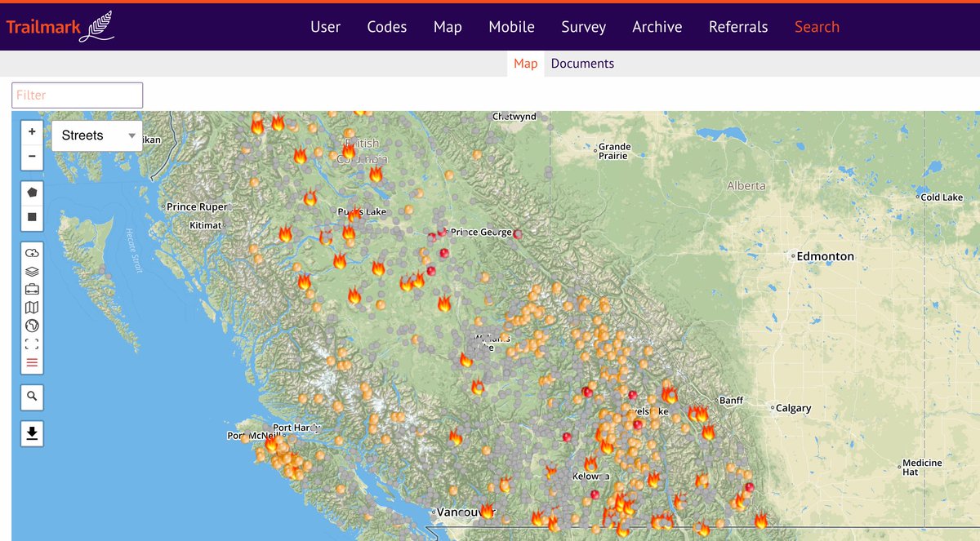
Task: Toggle fullscreen map view
Action: pyautogui.click(x=32, y=344)
